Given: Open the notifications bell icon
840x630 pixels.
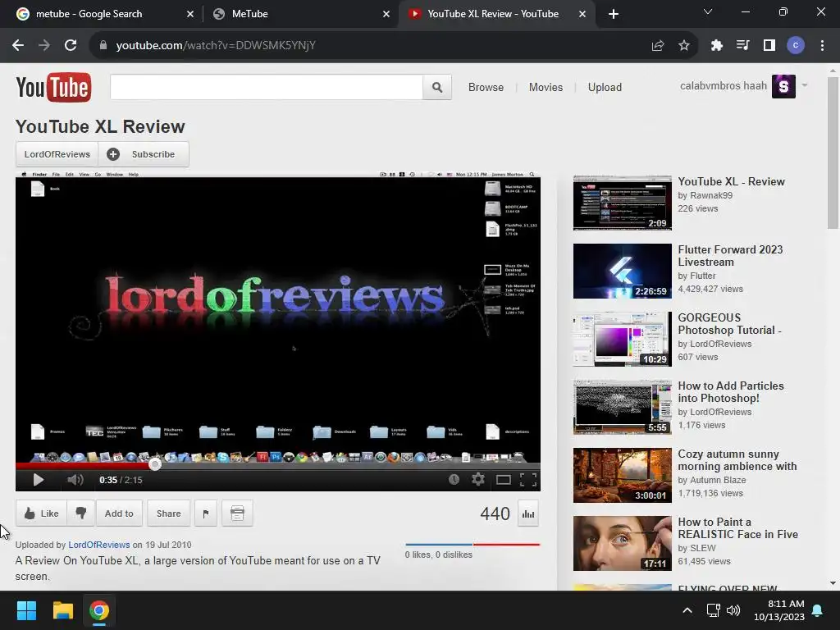Looking at the screenshot, I should (818, 610).
